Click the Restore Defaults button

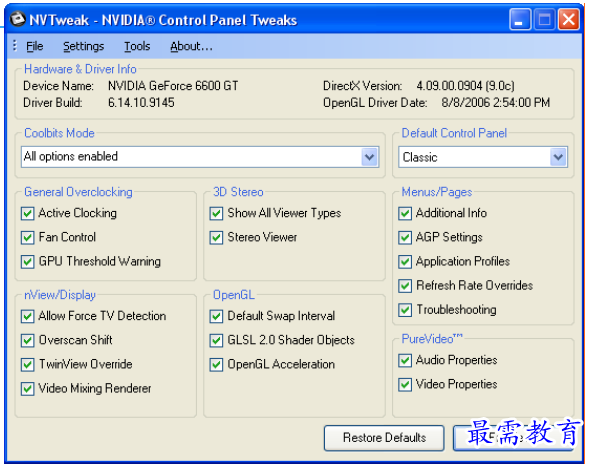click(x=384, y=438)
